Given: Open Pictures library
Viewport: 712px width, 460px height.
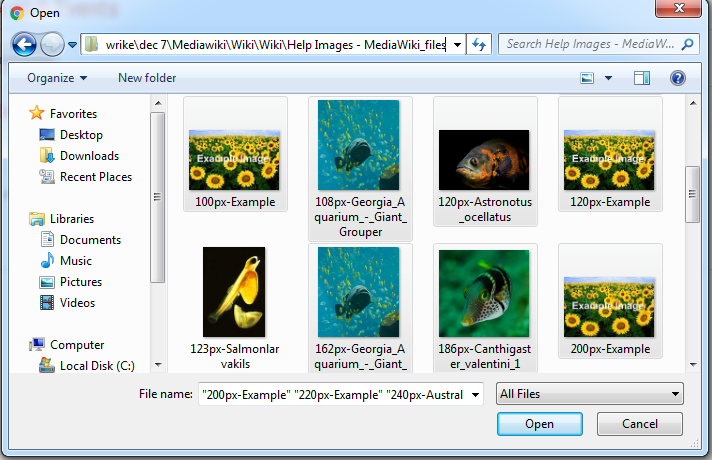Looking at the screenshot, I should (81, 282).
